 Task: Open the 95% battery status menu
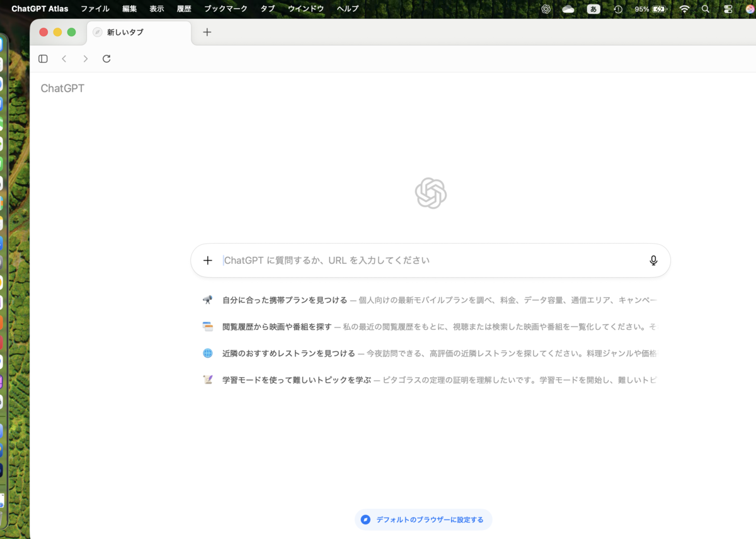tap(650, 9)
